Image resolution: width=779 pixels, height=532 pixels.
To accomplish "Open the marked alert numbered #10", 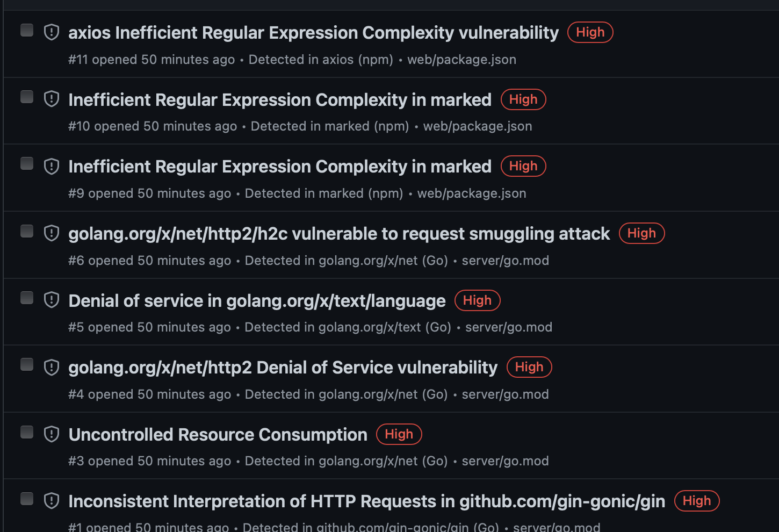I will 279,99.
